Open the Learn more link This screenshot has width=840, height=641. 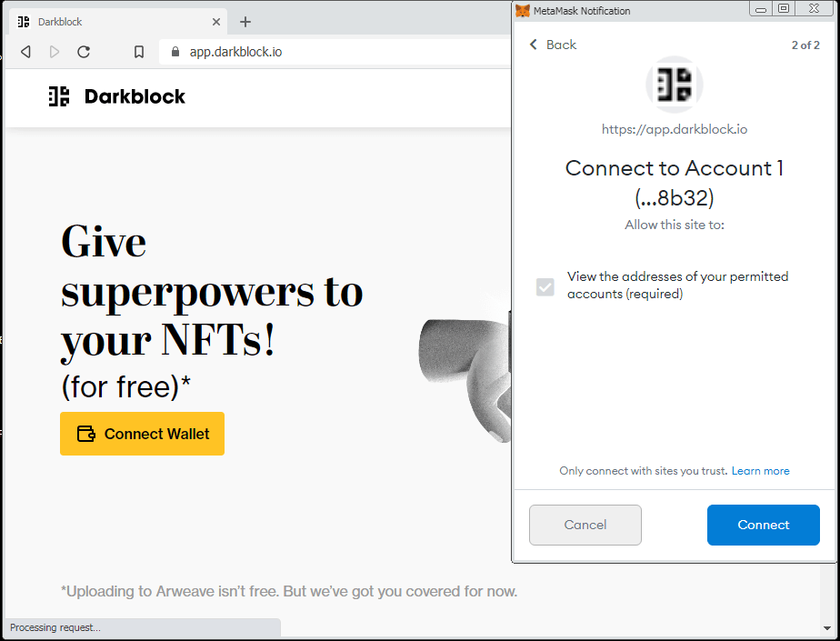[x=760, y=471]
